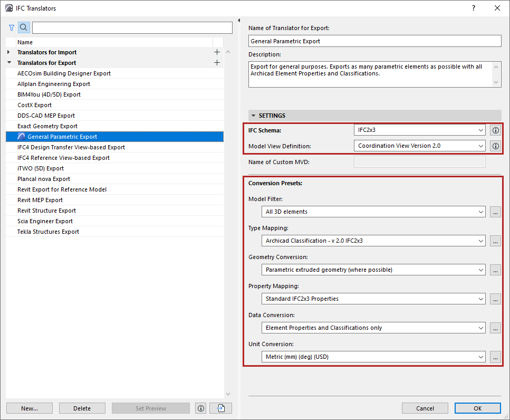Open the Type Mapping dropdown
The width and height of the screenshot is (510, 420).
(x=373, y=241)
